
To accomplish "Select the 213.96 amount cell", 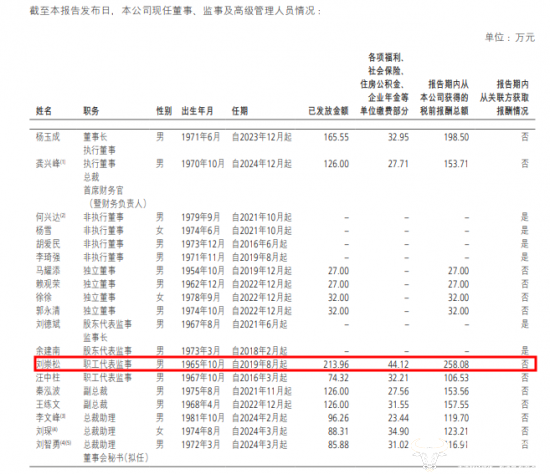I will [x=336, y=365].
